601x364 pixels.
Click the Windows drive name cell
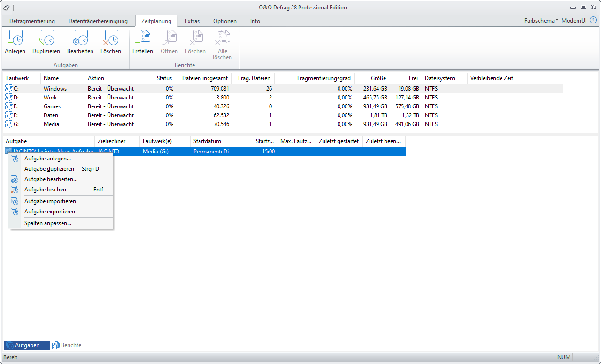[x=55, y=88]
